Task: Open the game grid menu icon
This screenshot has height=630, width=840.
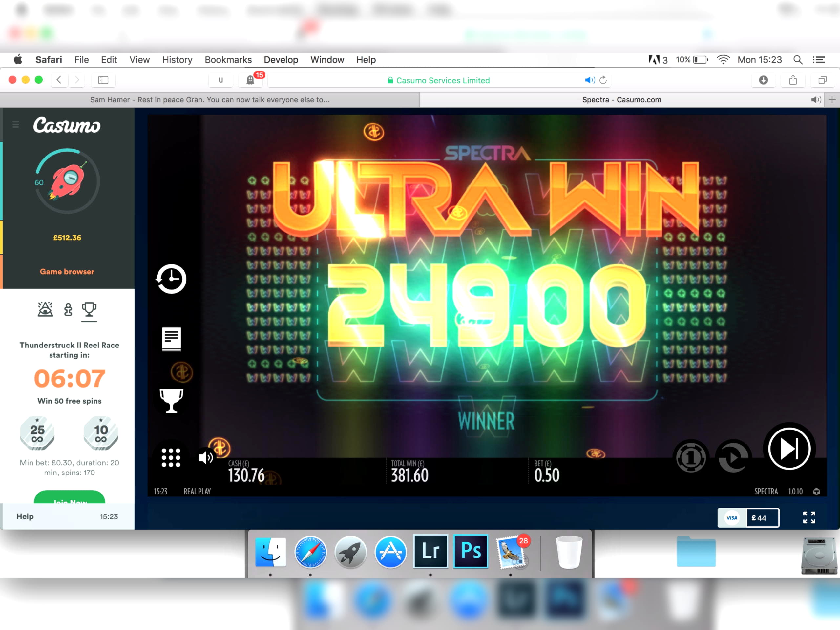Action: [x=171, y=458]
